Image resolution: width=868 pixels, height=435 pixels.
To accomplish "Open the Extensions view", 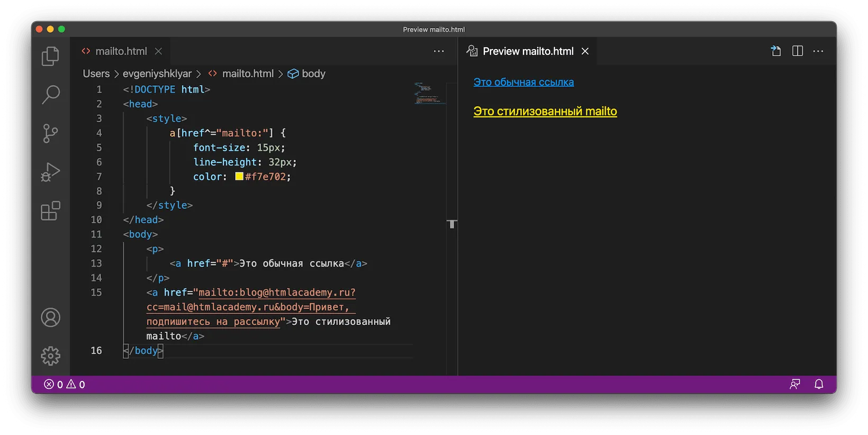I will (x=50, y=211).
